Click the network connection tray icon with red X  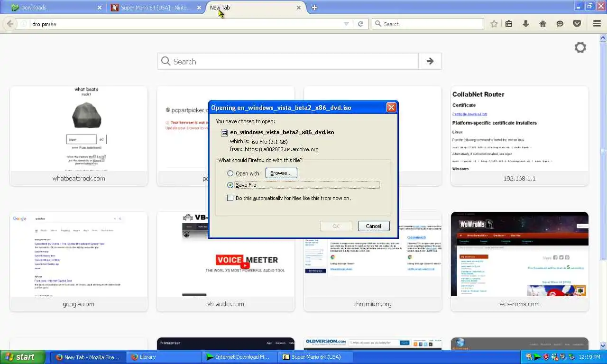pyautogui.click(x=554, y=357)
